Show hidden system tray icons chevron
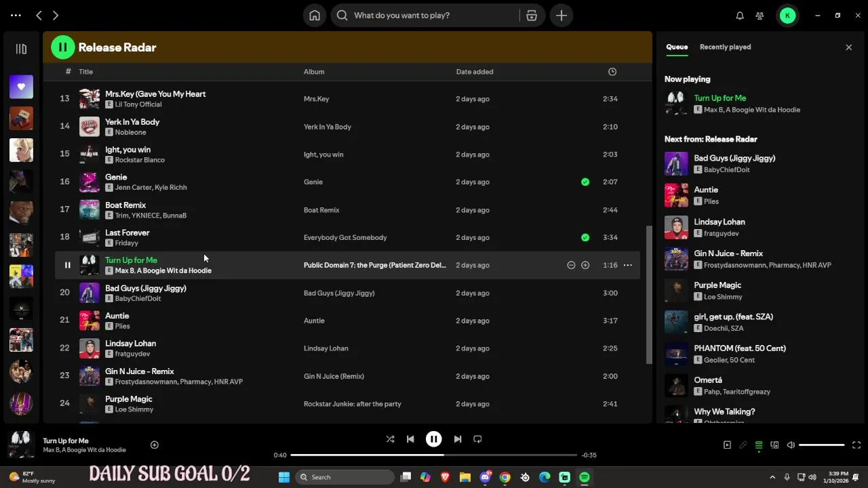Screen dimensions: 868x488 coord(772,477)
